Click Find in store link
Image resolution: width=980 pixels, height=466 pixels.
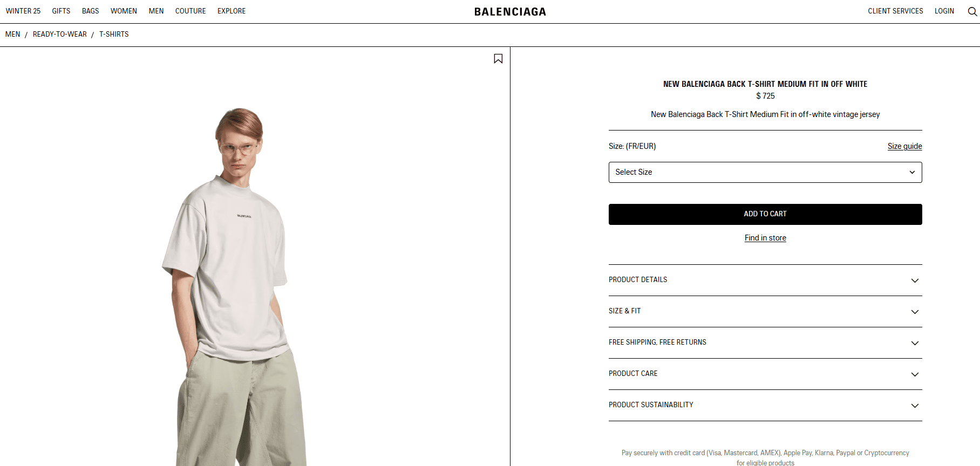(765, 238)
